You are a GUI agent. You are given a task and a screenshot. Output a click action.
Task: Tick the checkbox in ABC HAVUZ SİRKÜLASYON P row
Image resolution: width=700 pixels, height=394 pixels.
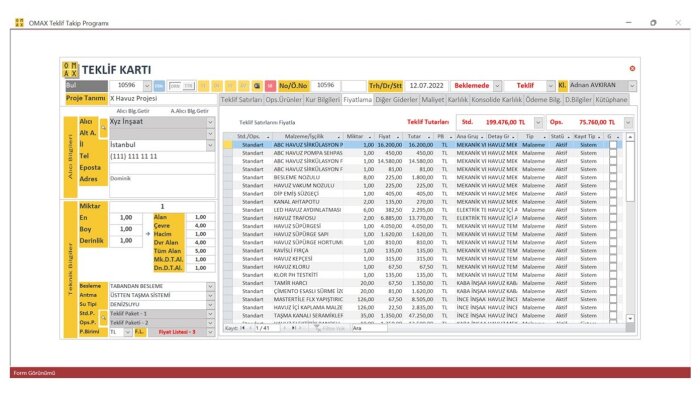(x=613, y=145)
